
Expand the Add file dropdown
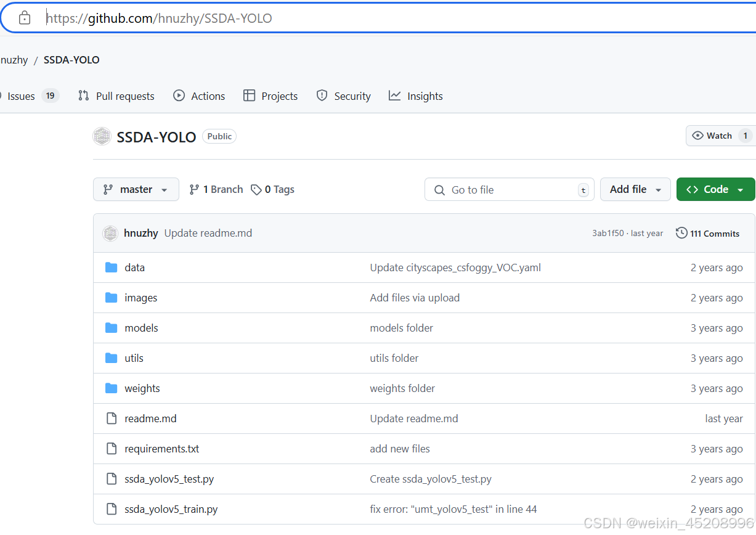tap(635, 189)
